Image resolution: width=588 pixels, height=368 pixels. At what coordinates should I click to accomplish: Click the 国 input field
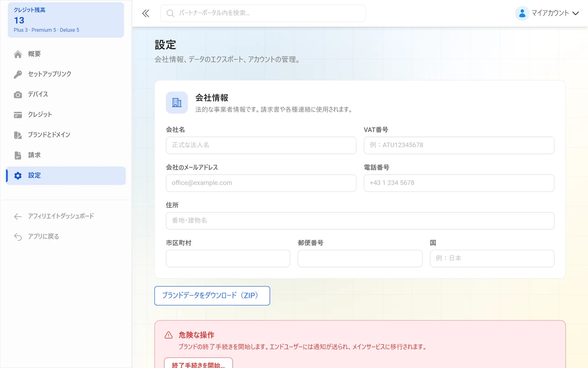(x=492, y=258)
